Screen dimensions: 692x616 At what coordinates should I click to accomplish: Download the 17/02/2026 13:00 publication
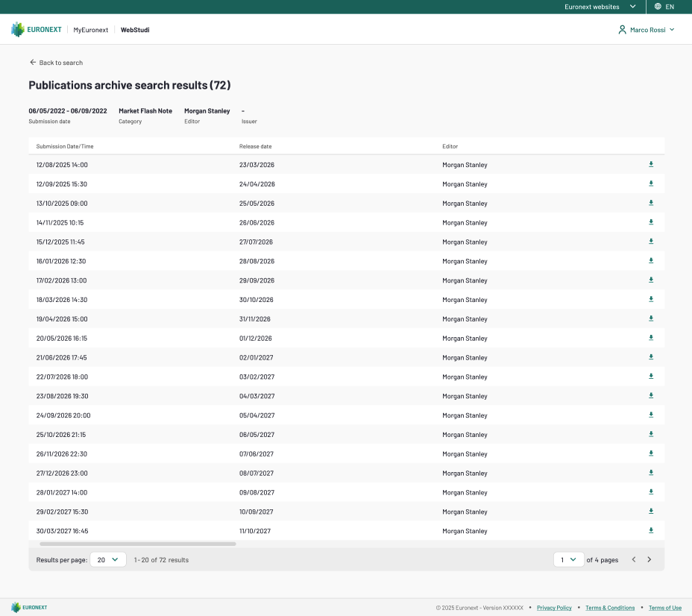pyautogui.click(x=651, y=280)
